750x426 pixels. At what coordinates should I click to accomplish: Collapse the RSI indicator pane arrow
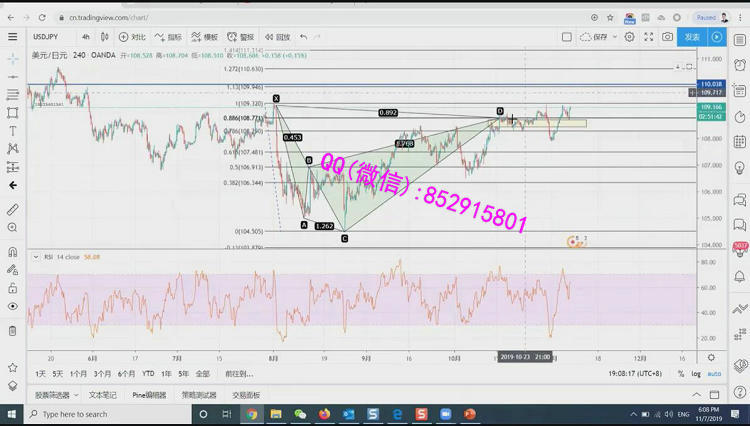pyautogui.click(x=35, y=257)
